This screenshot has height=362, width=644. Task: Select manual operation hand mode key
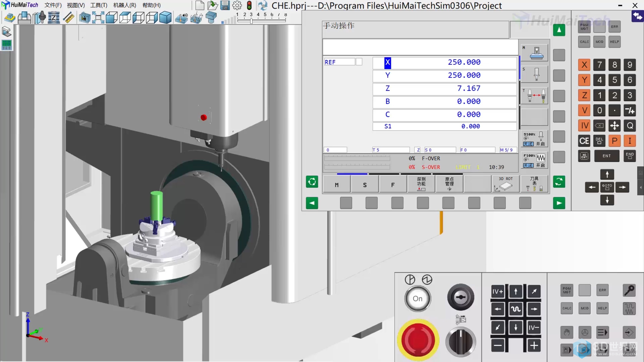click(x=567, y=333)
